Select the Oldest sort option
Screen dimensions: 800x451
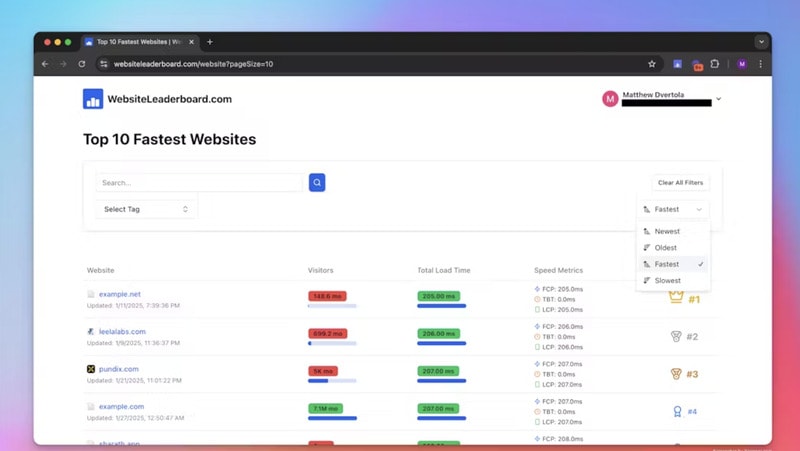tap(666, 247)
